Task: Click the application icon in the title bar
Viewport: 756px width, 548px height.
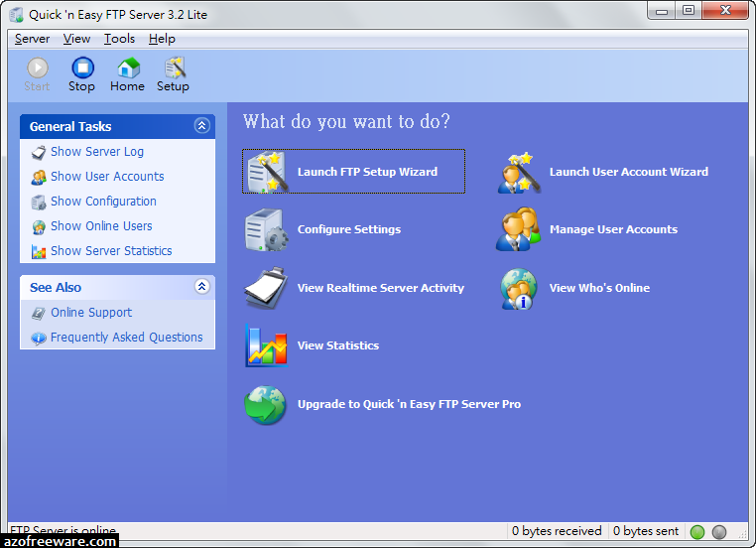Action: point(17,15)
